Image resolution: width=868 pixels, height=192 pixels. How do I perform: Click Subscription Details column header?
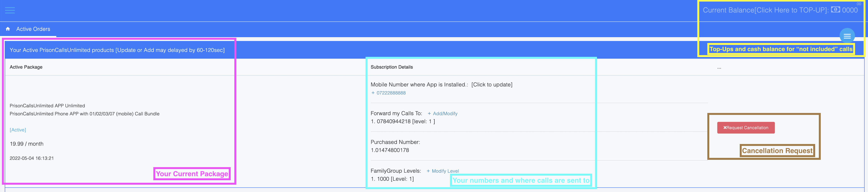[x=392, y=67]
